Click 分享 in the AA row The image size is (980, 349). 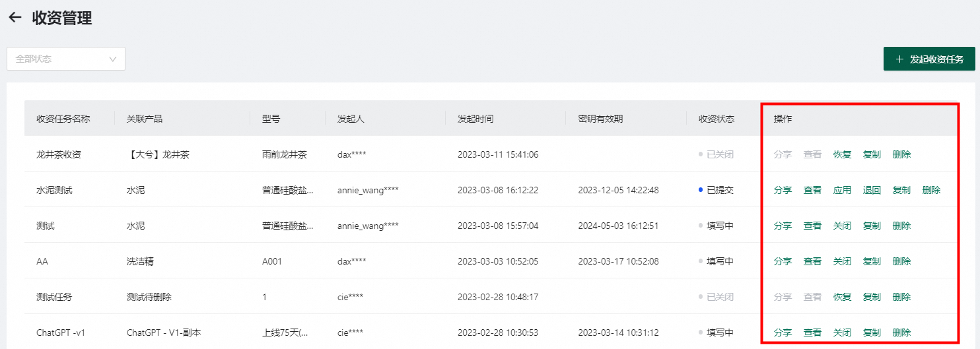coord(783,261)
